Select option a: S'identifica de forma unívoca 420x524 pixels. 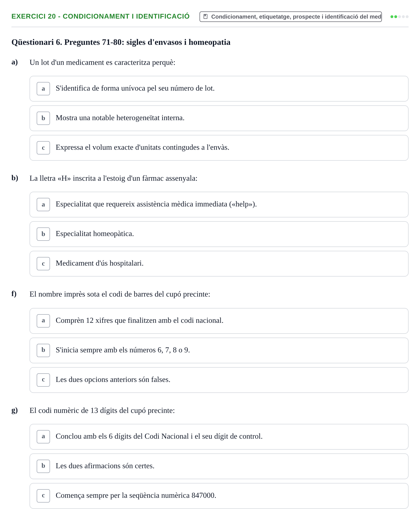tap(219, 89)
